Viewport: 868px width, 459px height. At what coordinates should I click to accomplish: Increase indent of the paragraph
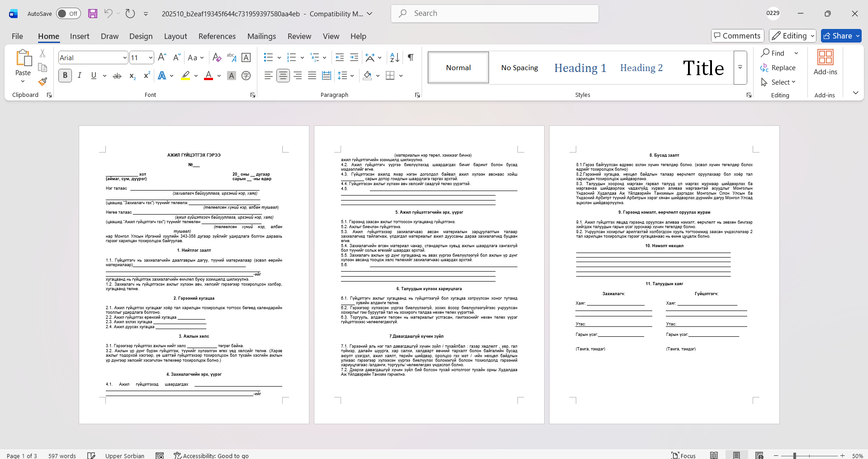click(x=354, y=57)
